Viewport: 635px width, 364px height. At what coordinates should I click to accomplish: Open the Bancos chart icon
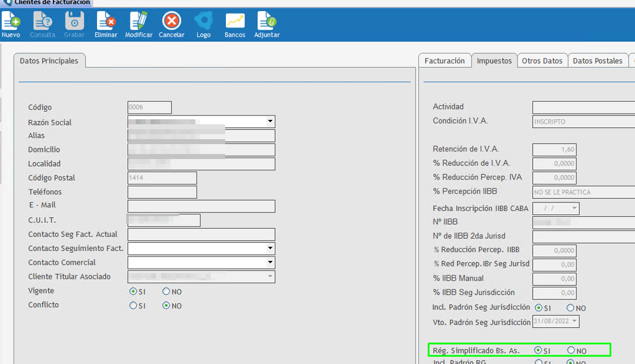(x=235, y=24)
